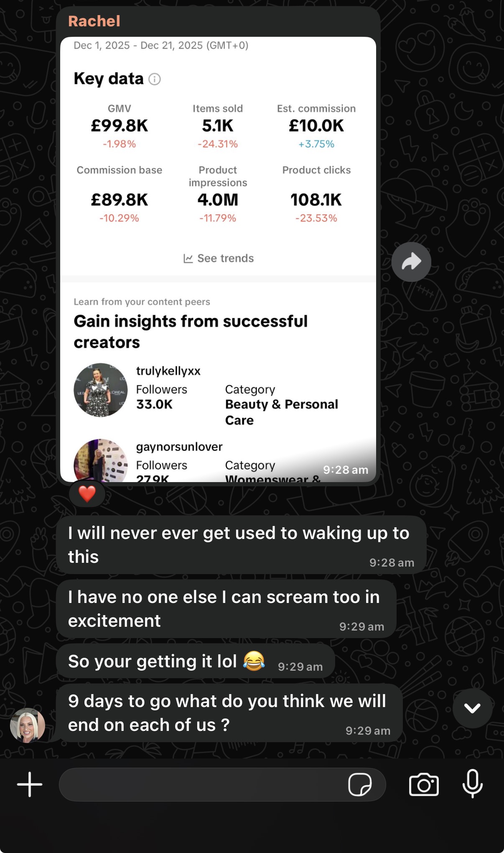Tap the red heart reaction

point(87,494)
